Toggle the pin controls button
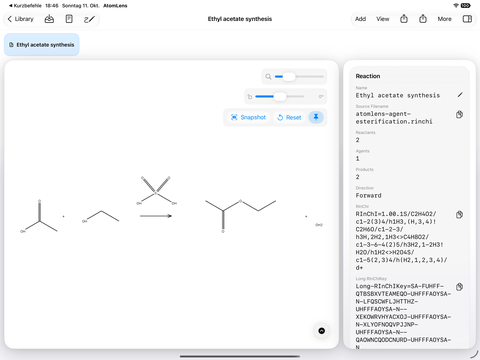480x360 pixels. (316, 117)
